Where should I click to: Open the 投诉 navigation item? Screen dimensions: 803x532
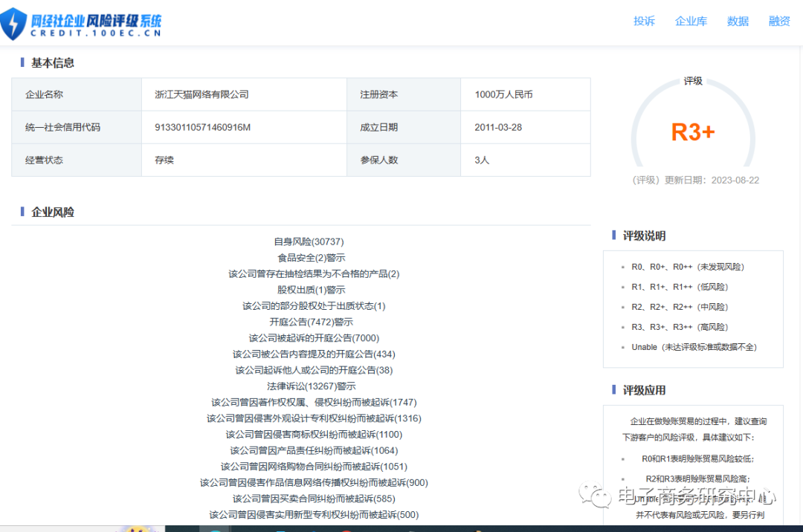(644, 22)
